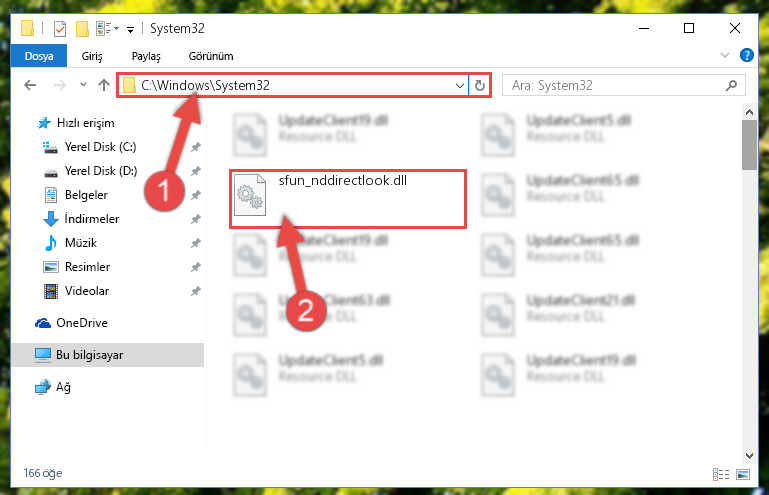Click the New folder icon in title bar
Viewport: 769px width, 495px height.
(82, 29)
